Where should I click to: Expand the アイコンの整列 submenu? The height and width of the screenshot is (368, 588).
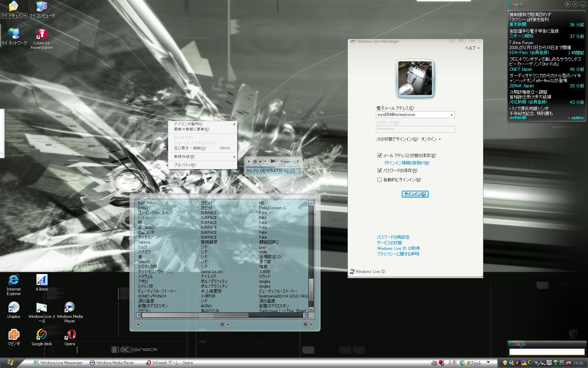(x=203, y=124)
